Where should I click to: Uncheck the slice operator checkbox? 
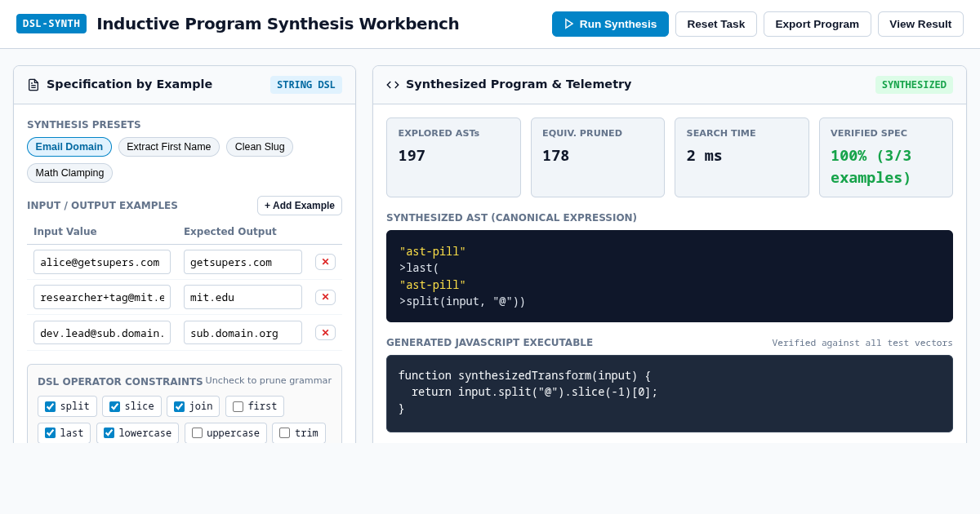click(115, 406)
